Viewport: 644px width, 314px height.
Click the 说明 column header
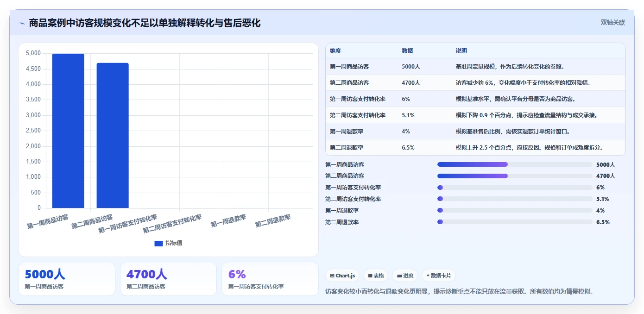pyautogui.click(x=461, y=51)
